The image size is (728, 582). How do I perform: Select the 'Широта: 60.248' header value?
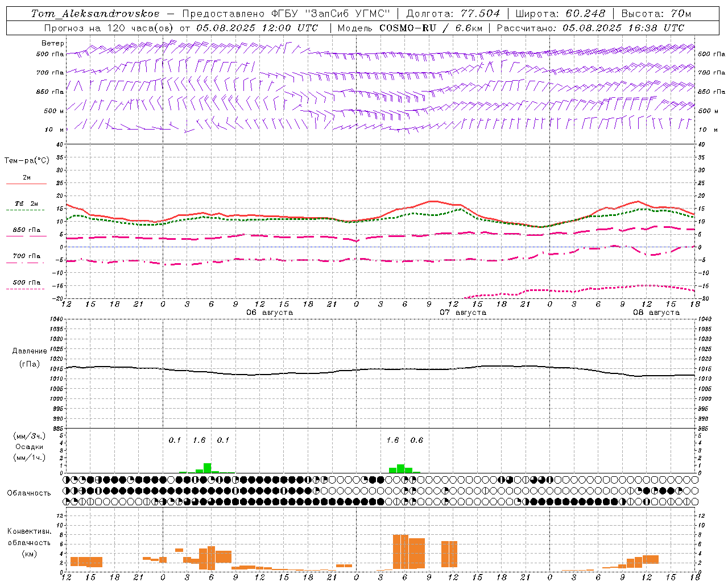click(561, 13)
